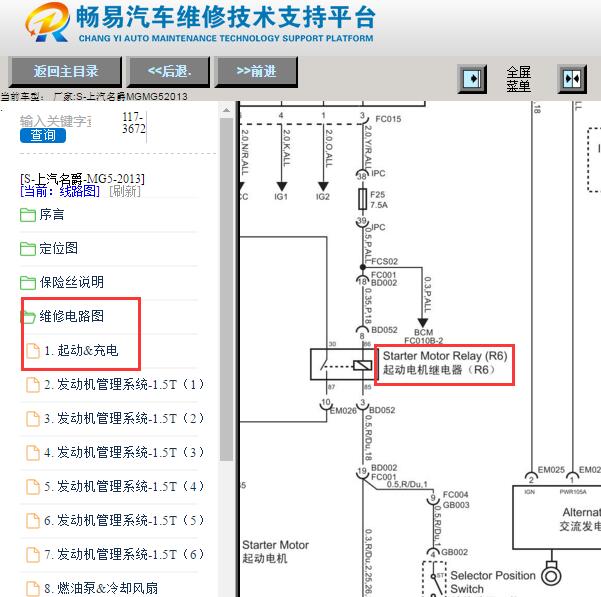Open 8. 燃油泵&冷却风扇 document
Image resolution: width=601 pixels, height=597 pixels.
click(101, 588)
